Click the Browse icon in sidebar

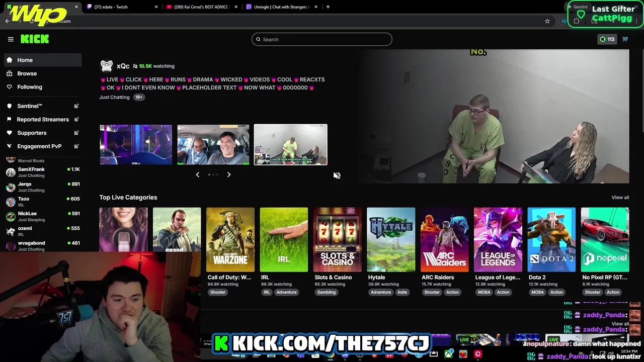(9, 73)
